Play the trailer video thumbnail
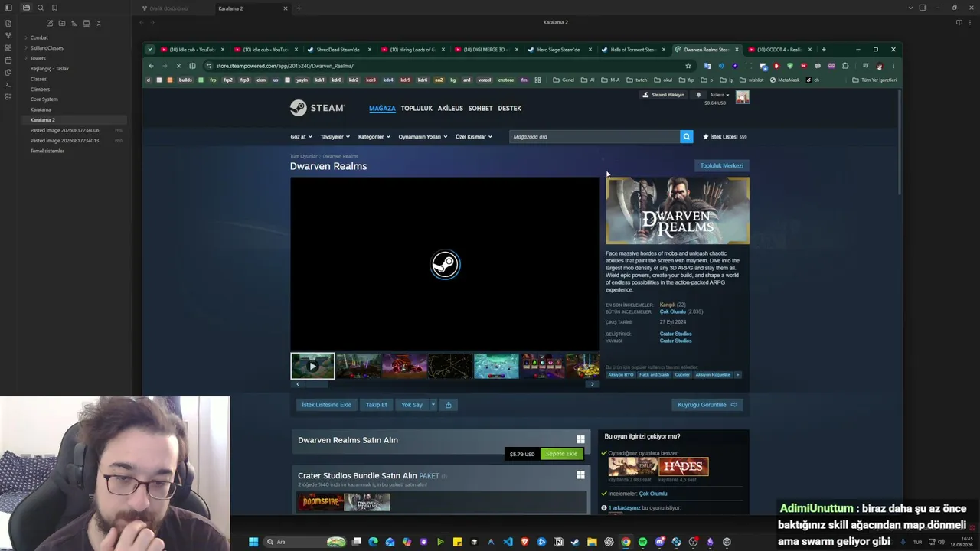This screenshot has height=551, width=980. pos(312,366)
